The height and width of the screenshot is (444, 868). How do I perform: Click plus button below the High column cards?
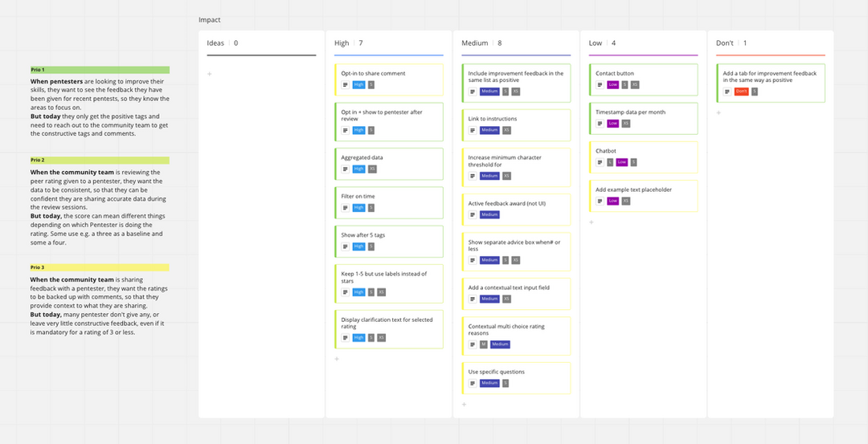pos(336,359)
